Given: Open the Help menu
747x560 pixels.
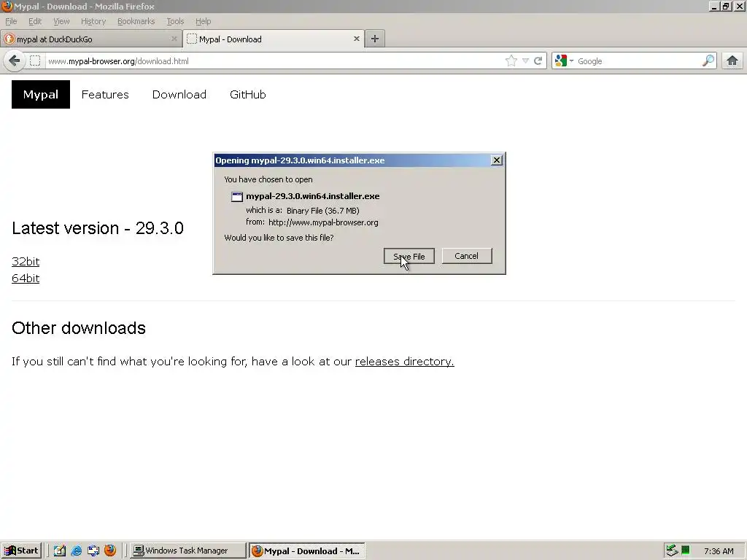Looking at the screenshot, I should (203, 21).
